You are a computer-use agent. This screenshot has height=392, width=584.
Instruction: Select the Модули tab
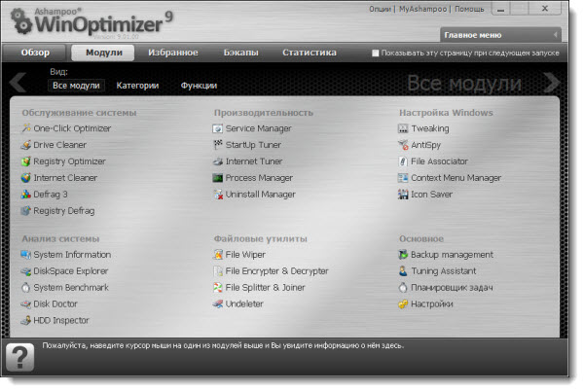coord(103,53)
